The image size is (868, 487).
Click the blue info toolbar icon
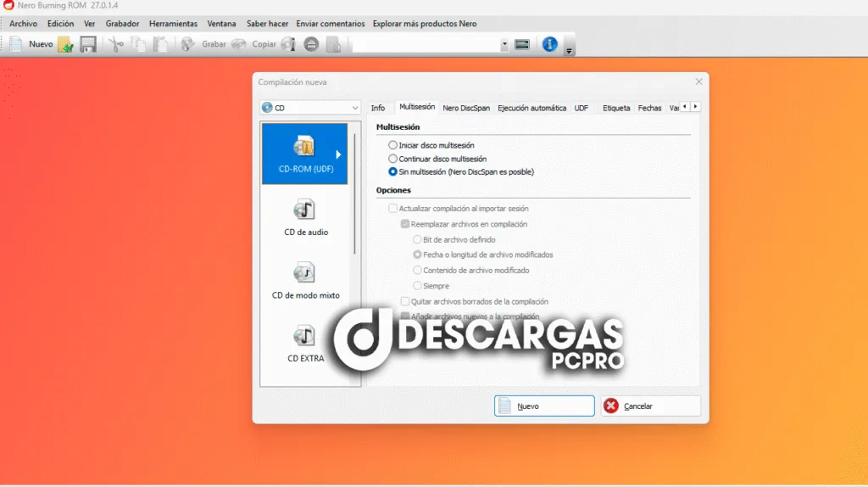pyautogui.click(x=549, y=44)
